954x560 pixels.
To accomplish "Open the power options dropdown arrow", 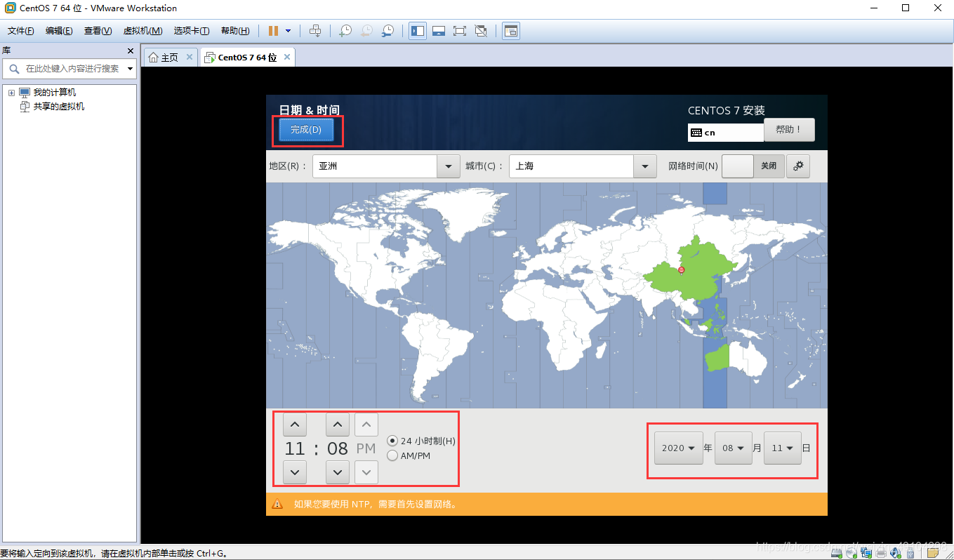I will pos(288,31).
